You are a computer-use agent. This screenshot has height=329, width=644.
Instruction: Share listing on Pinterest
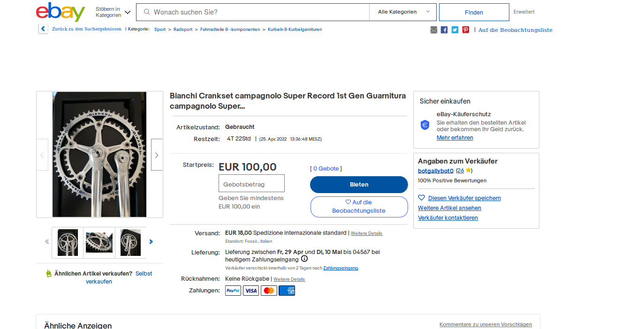[466, 30]
